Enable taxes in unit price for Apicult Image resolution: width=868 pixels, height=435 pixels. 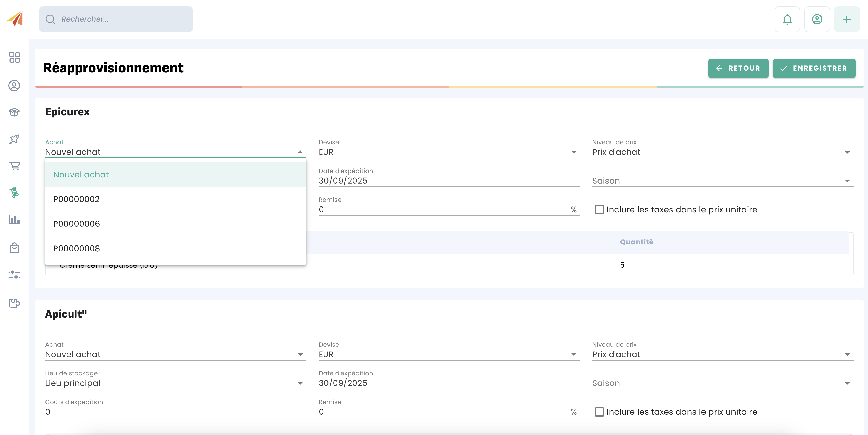pyautogui.click(x=599, y=412)
